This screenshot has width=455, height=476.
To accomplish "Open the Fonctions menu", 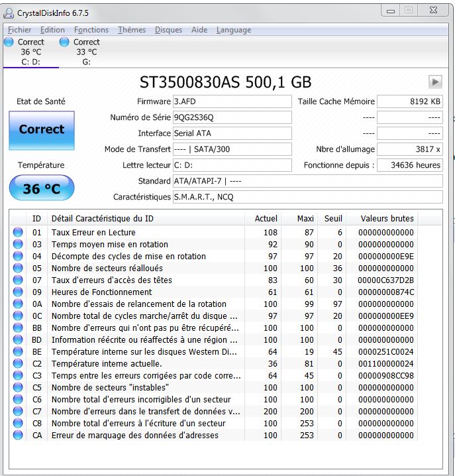I will click(x=91, y=30).
